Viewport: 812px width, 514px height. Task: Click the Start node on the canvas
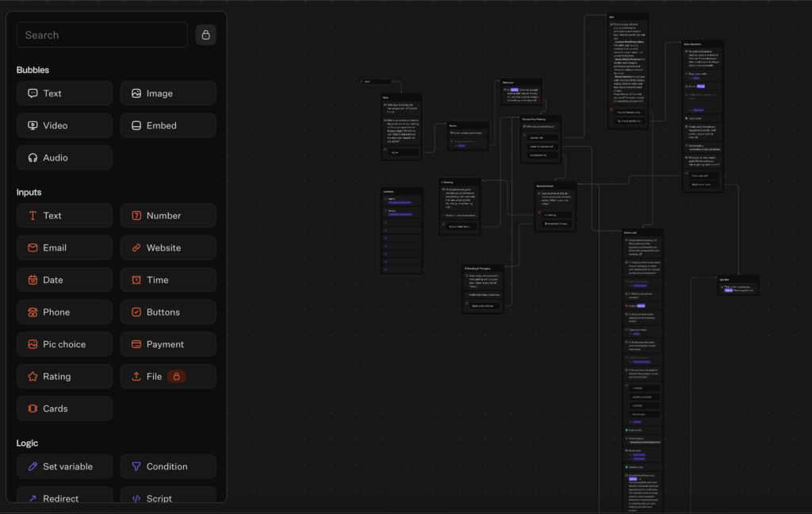(376, 82)
